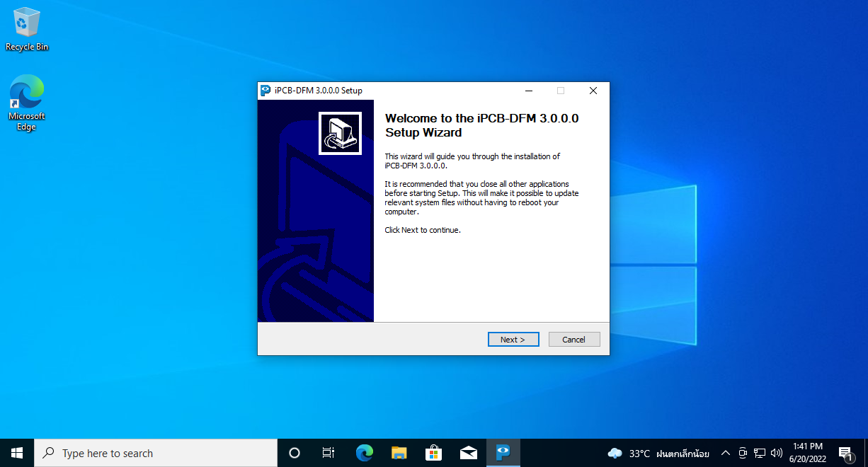
Task: Open the notification center icon
Action: point(845,453)
